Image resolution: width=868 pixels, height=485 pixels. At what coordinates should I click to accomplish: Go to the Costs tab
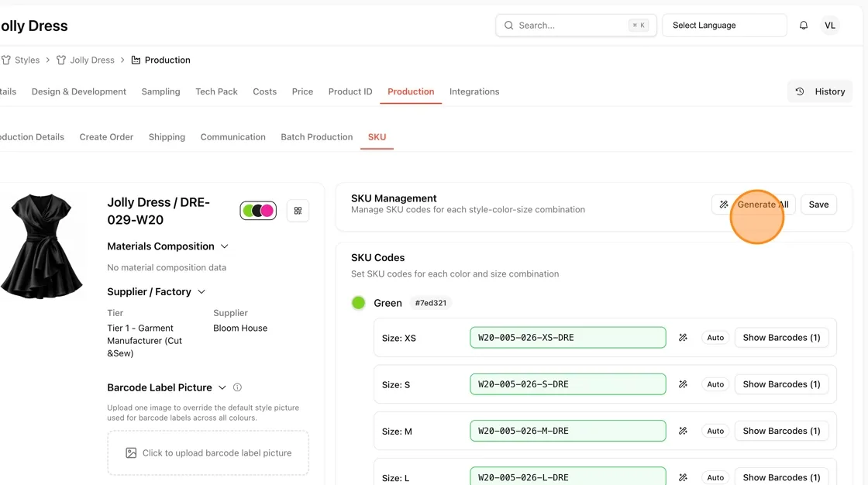click(x=264, y=91)
